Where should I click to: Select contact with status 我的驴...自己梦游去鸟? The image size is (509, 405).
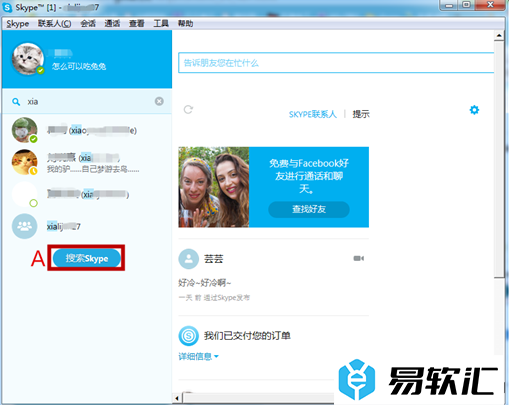87,162
